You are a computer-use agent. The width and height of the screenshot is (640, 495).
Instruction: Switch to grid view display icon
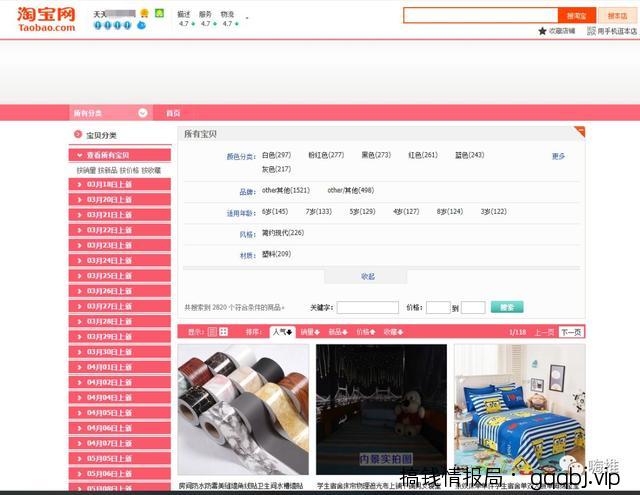[224, 332]
